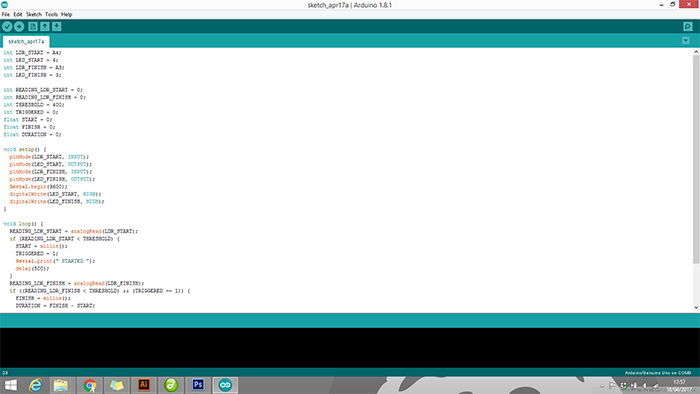Screen dimensions: 700x394
Task: Open the yellow Sticky Notes taskbar icon
Action: [x=117, y=385]
